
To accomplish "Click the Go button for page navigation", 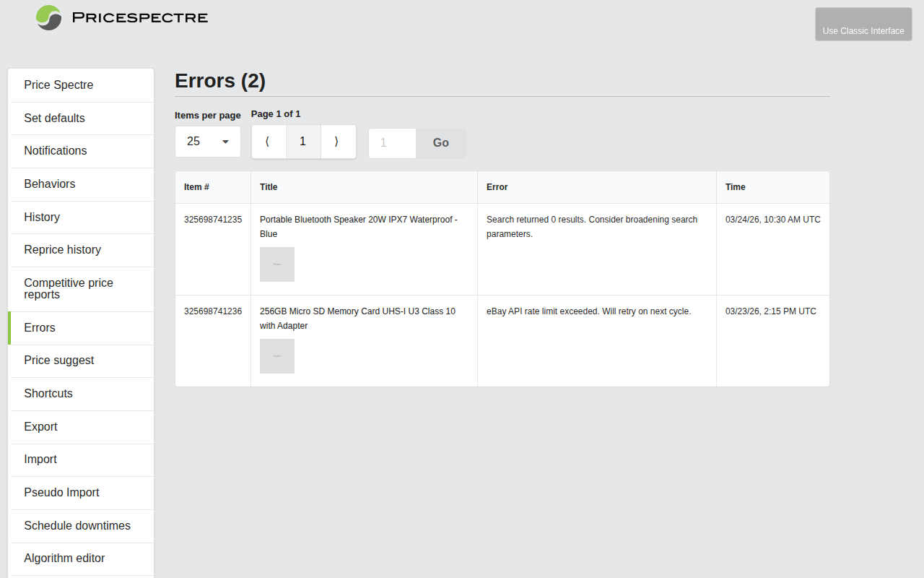I will (x=440, y=143).
